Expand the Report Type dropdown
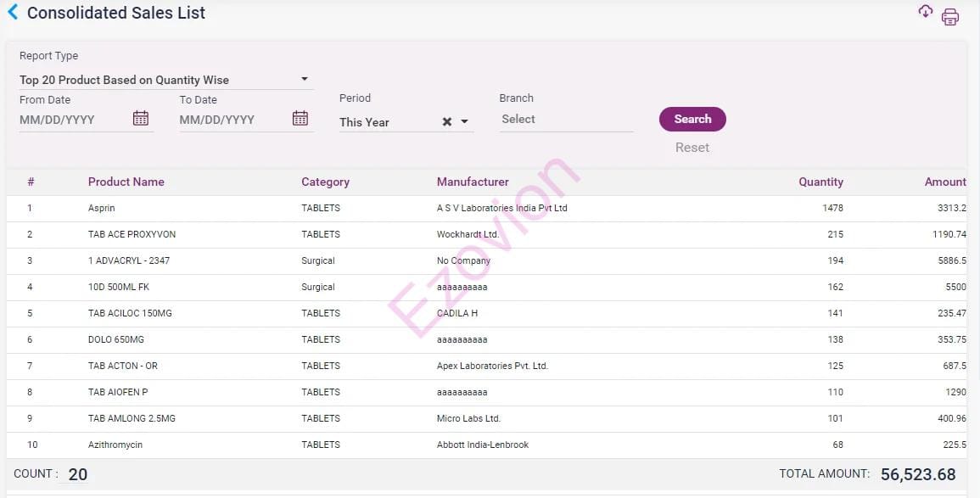Screen dimensions: 980x498 [305, 80]
